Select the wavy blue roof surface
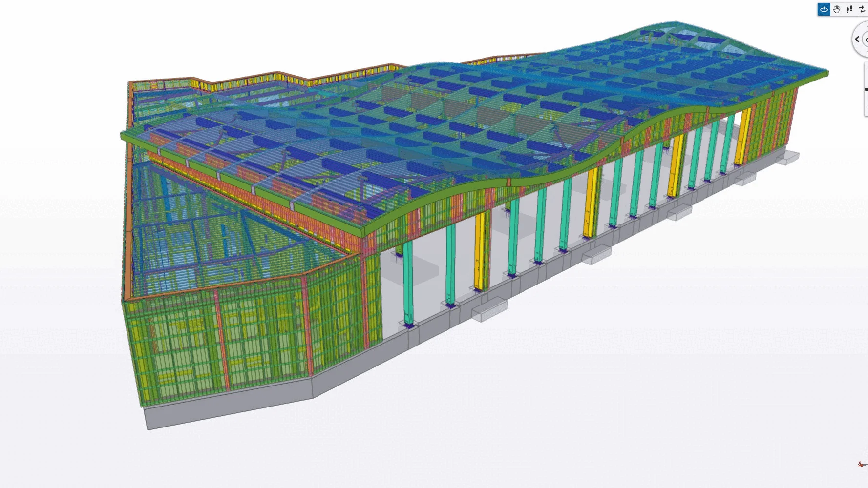868x488 pixels. click(x=488, y=112)
